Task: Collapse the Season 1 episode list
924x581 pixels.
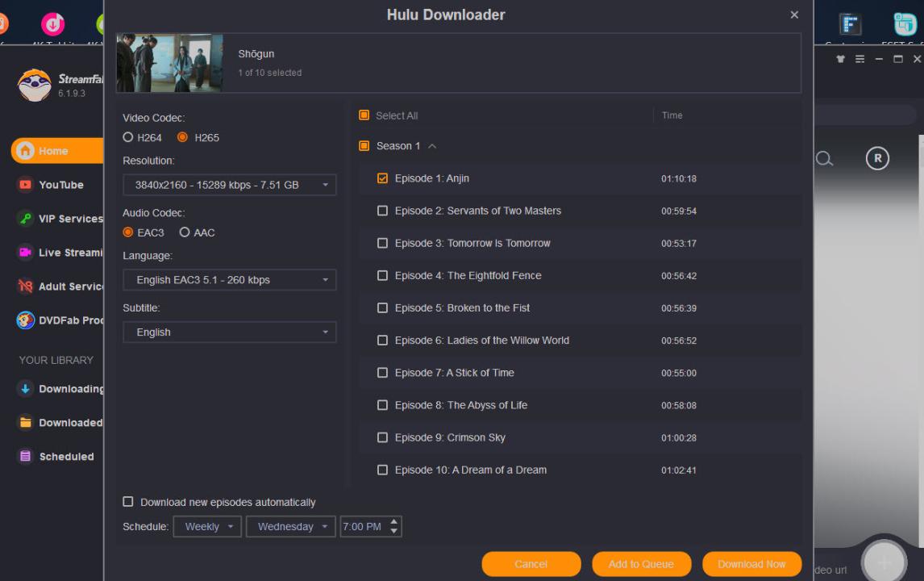Action: [432, 146]
